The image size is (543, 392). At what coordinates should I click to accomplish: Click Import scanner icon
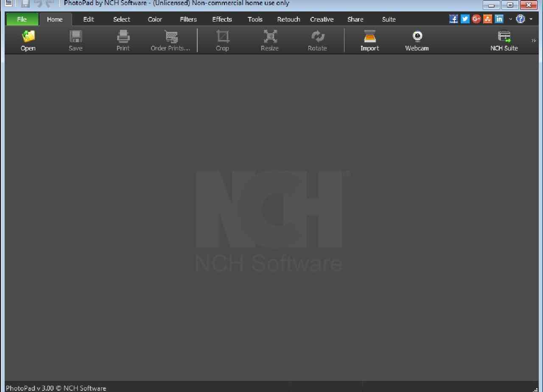pyautogui.click(x=369, y=36)
